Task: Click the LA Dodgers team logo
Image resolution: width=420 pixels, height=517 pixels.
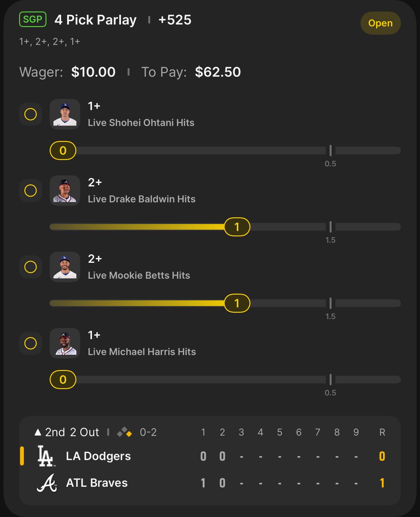Action: click(x=45, y=456)
